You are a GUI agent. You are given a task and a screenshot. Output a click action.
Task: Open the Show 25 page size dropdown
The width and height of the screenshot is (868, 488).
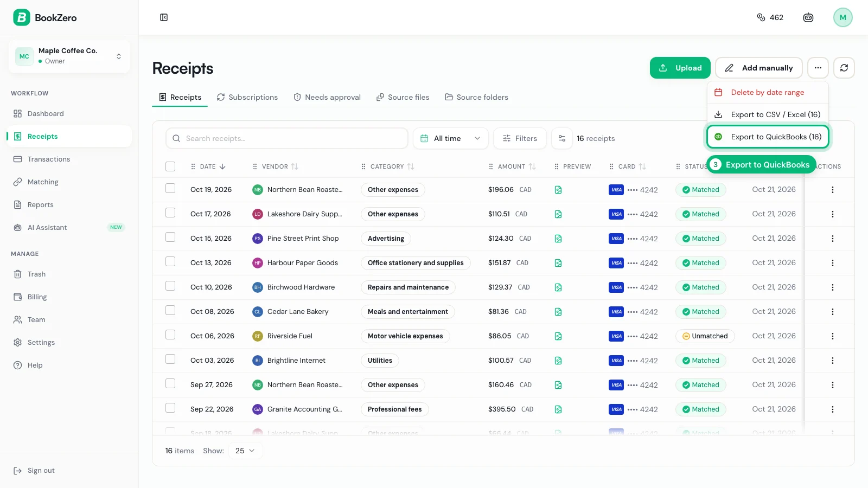tap(246, 451)
